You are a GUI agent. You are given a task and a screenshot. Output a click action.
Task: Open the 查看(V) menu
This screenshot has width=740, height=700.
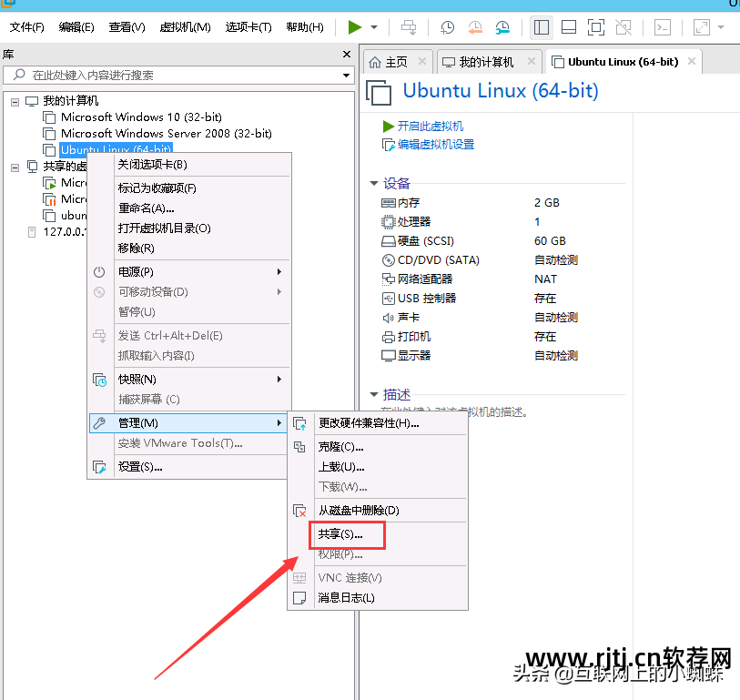tap(127, 26)
